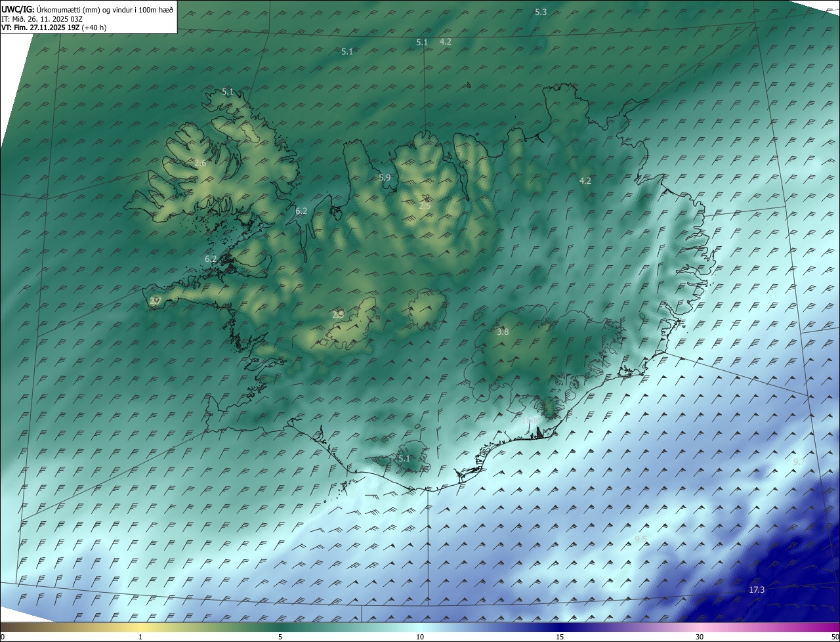
Task: Click the 10.8 value label
Action: [531, 420]
